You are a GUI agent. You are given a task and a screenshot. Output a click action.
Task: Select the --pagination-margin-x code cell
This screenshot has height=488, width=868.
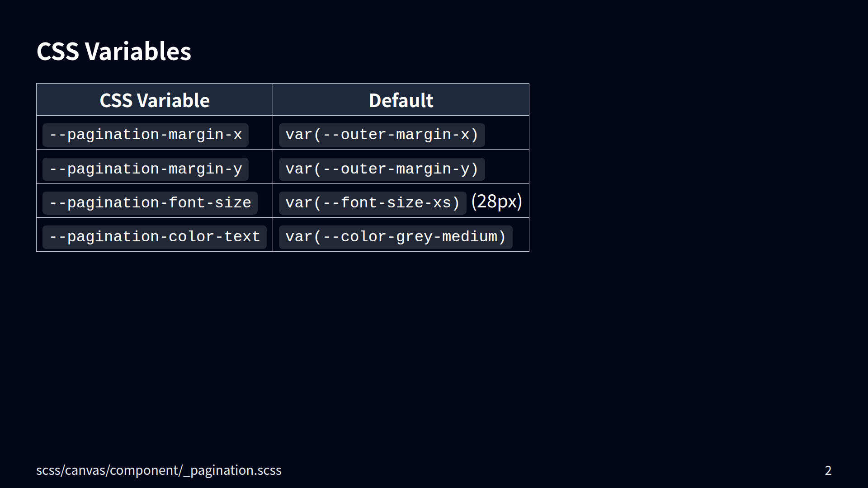pos(146,135)
